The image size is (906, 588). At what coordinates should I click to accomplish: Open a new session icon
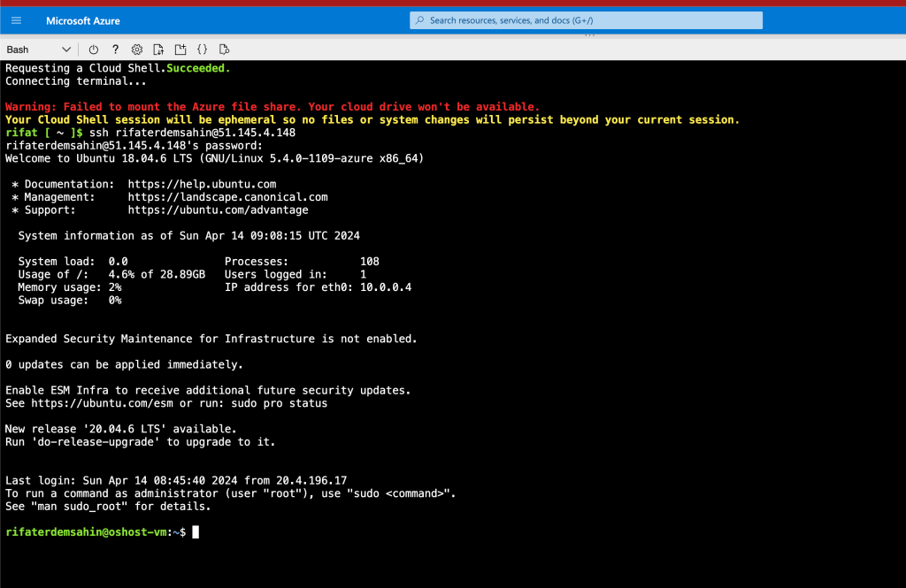(180, 50)
